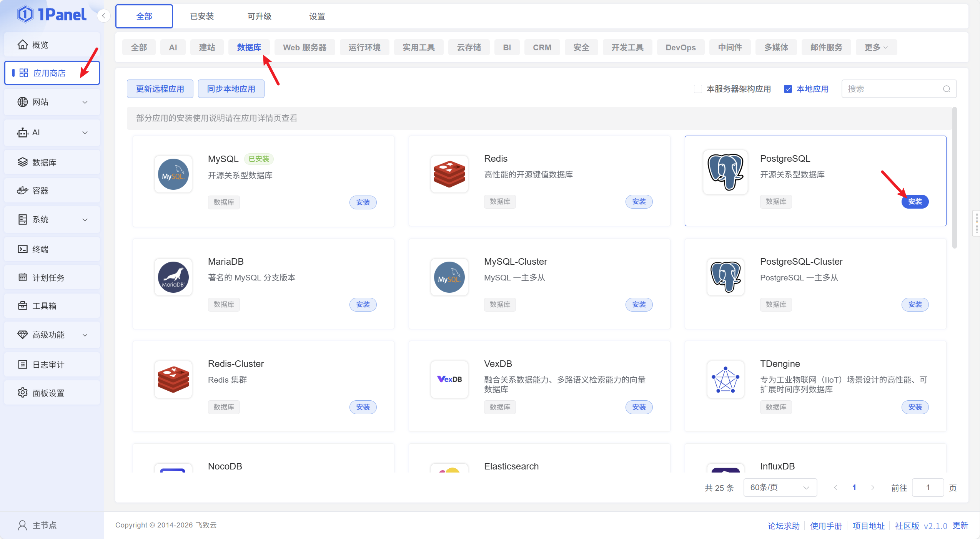Select the DevOps category tab
The image size is (980, 539).
click(681, 47)
